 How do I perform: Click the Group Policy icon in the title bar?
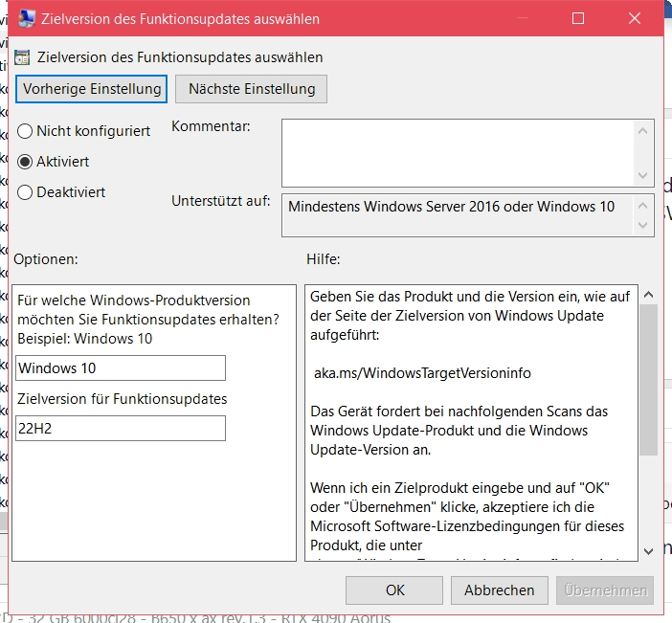(26, 18)
